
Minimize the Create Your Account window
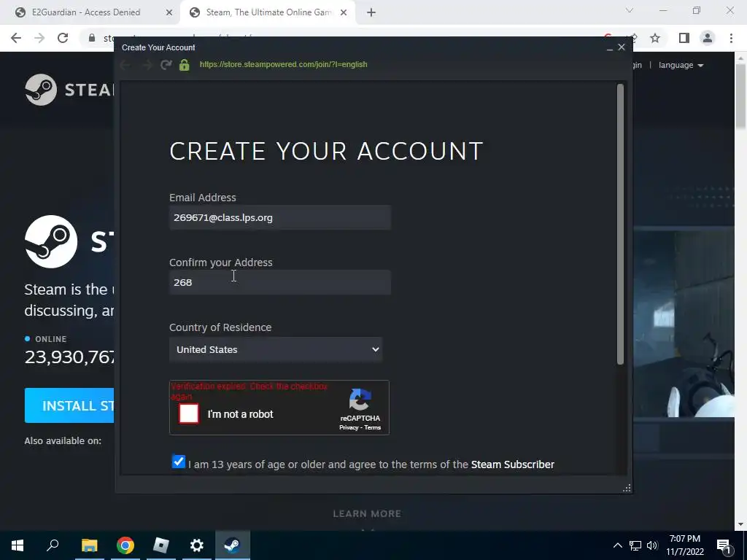coord(609,47)
